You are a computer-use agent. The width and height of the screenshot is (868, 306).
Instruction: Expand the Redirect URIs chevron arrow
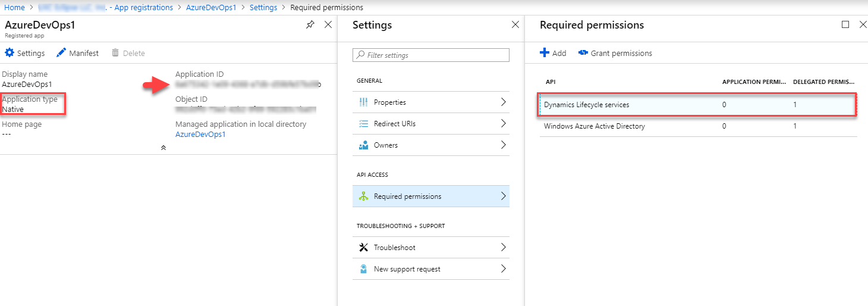503,124
